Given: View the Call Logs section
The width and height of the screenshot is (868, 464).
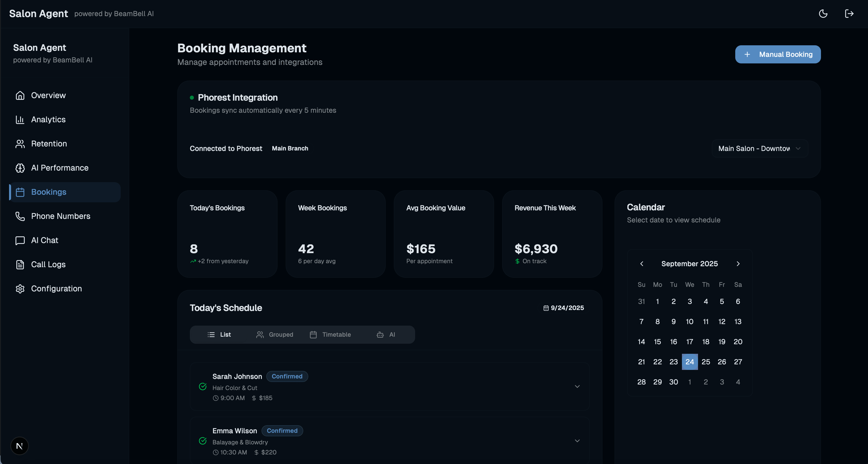Looking at the screenshot, I should (48, 264).
